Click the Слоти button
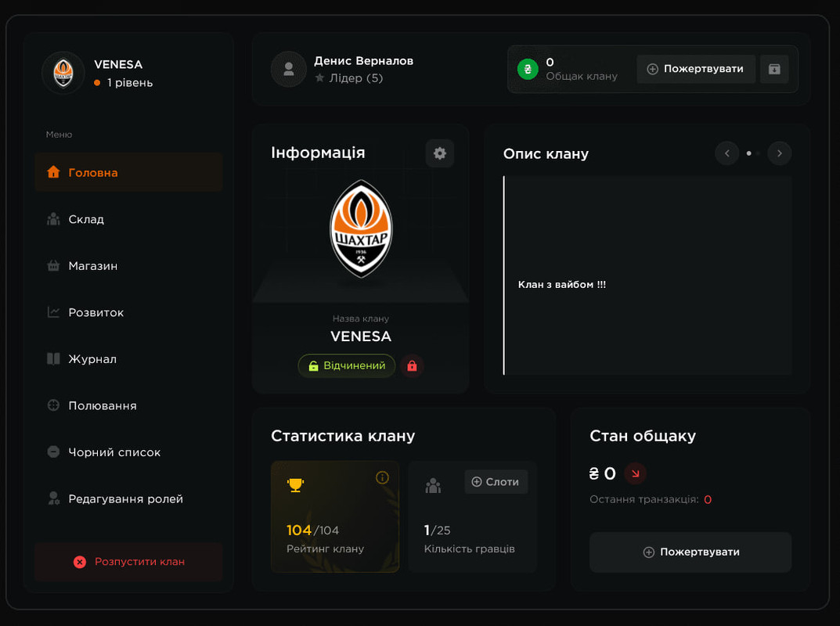Viewport: 840px width, 626px height. (x=496, y=482)
